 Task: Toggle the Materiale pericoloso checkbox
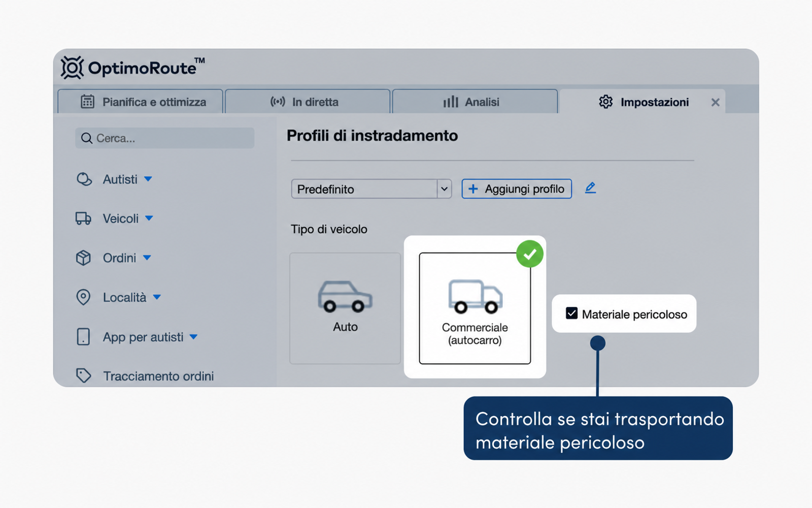tap(572, 313)
